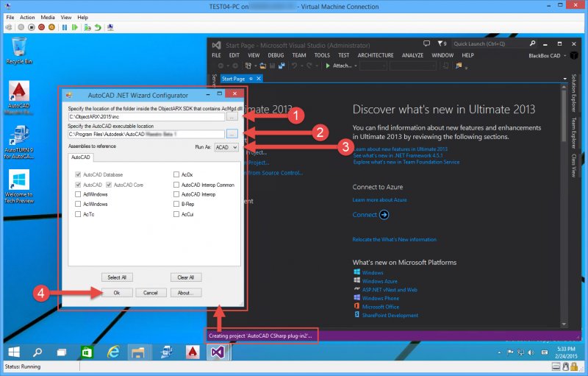Open the ARCHITECTURE menu

pyautogui.click(x=376, y=55)
